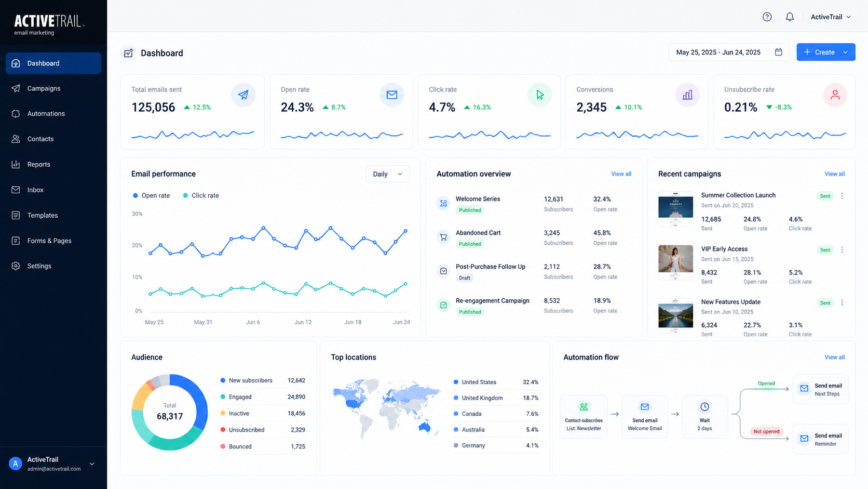Click the United States legend color dot
This screenshot has height=489, width=868.
coord(456,382)
